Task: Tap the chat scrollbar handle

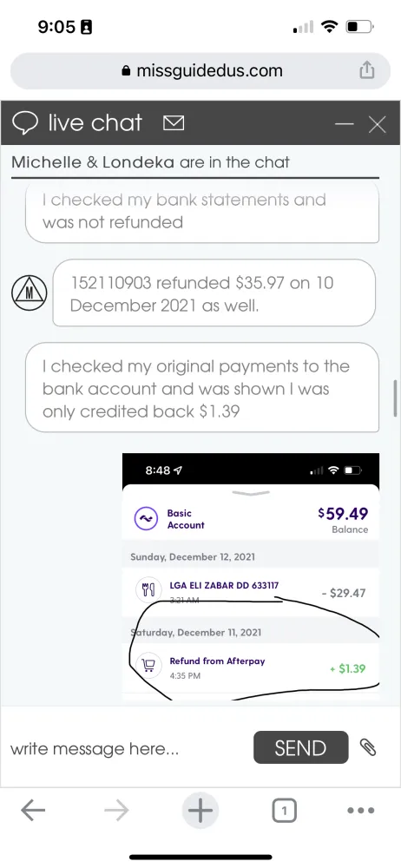Action: click(395, 398)
